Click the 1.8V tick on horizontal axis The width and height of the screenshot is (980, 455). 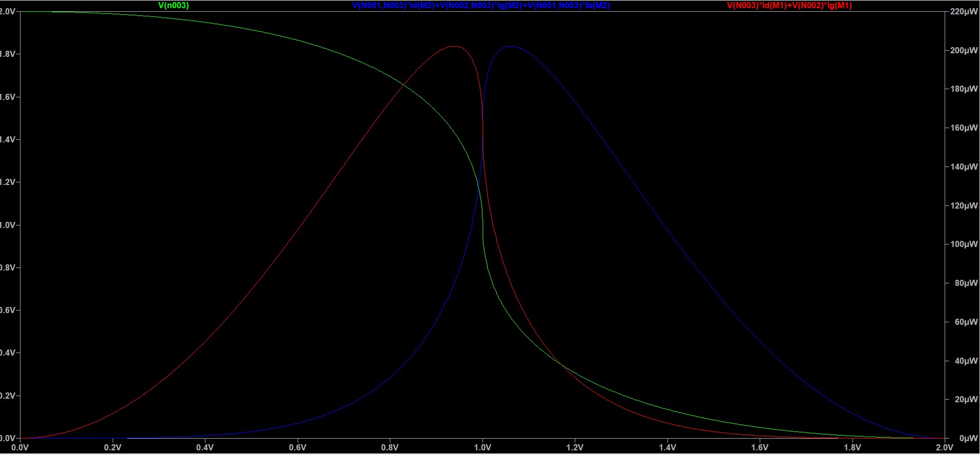click(852, 447)
